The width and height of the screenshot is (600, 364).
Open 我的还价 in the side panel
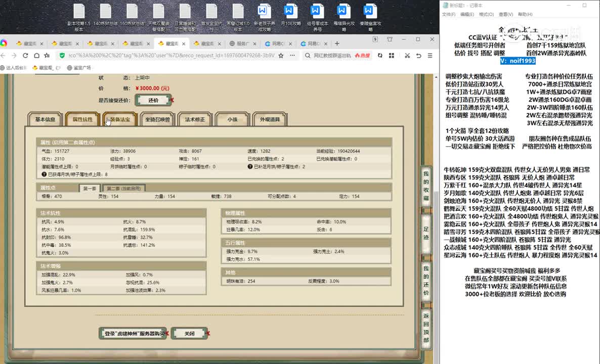point(426,281)
